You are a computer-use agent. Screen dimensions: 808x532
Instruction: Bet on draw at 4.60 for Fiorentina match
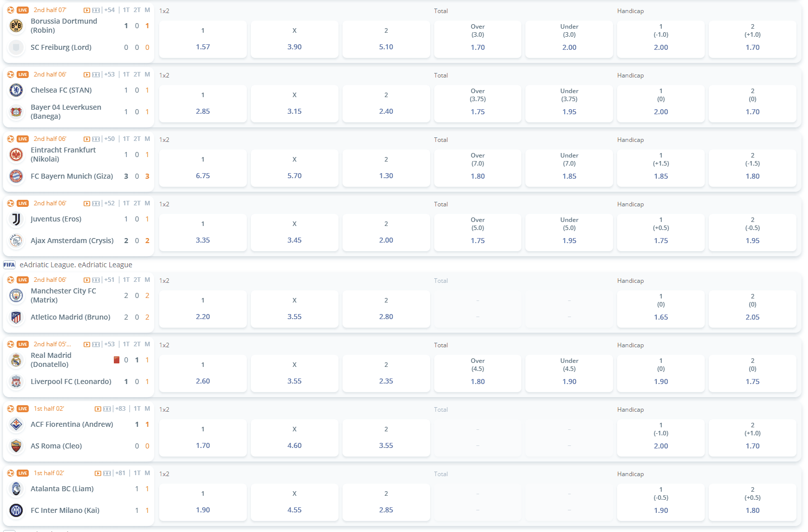295,438
